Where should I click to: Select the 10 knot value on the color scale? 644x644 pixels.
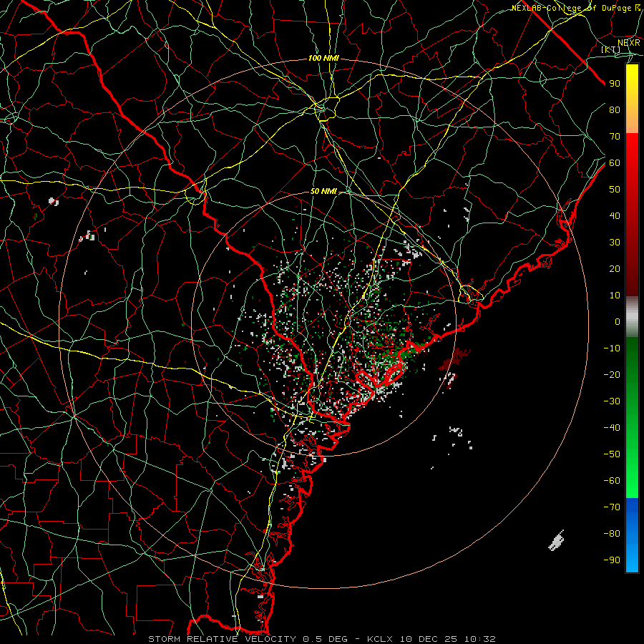pos(615,296)
